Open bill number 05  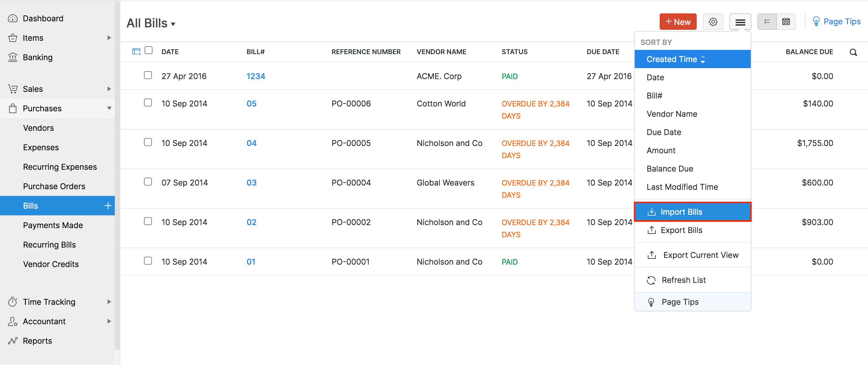[x=251, y=103]
